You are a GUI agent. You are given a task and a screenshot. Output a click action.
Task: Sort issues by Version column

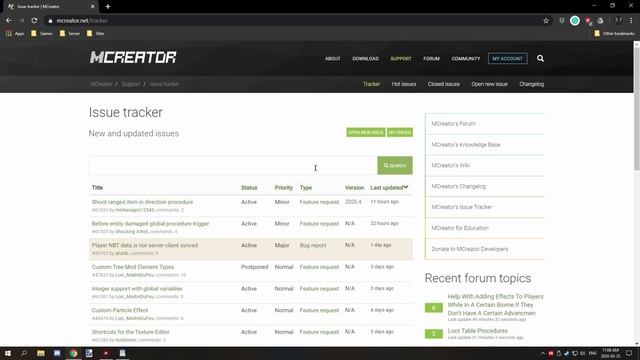(354, 188)
